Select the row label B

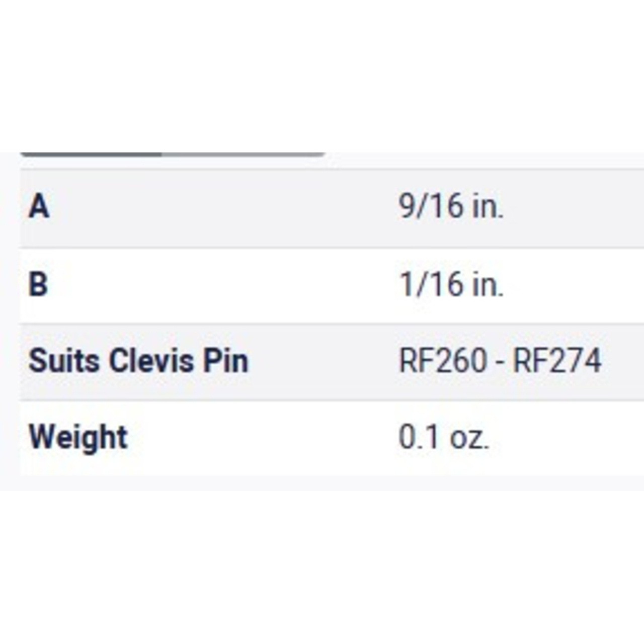pos(38,284)
